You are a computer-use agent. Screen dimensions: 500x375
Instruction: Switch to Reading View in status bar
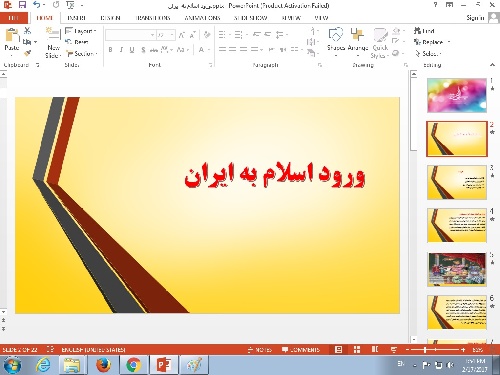pyautogui.click(x=375, y=349)
